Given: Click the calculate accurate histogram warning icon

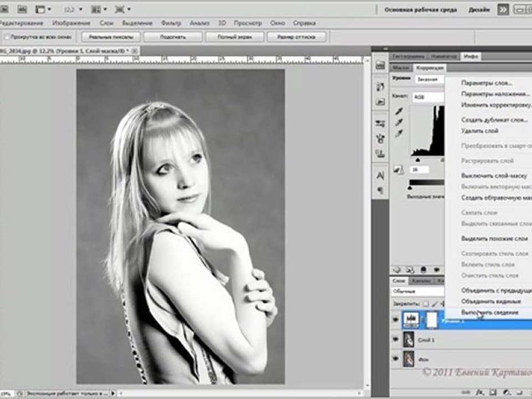Looking at the screenshot, I should 398,170.
